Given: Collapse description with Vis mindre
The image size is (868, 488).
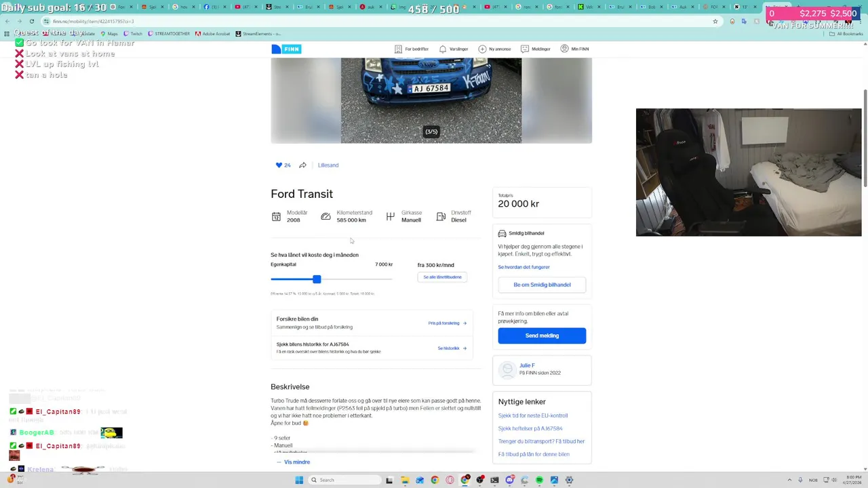Looking at the screenshot, I should (x=293, y=462).
